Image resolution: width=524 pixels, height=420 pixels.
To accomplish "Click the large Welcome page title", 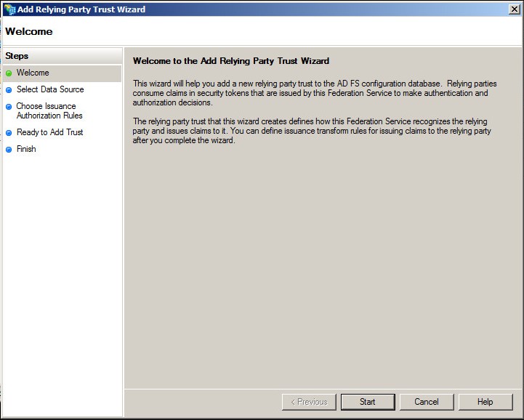I will pyautogui.click(x=29, y=31).
